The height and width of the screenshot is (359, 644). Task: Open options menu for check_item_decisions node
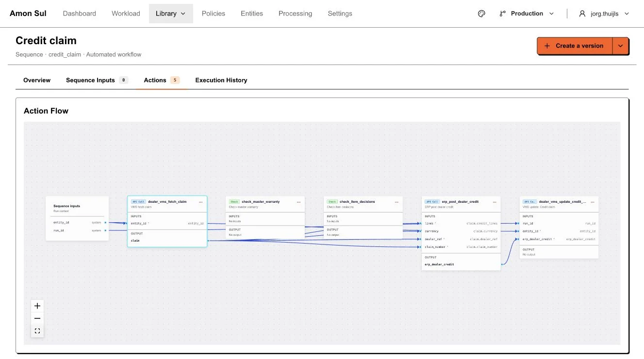396,202
